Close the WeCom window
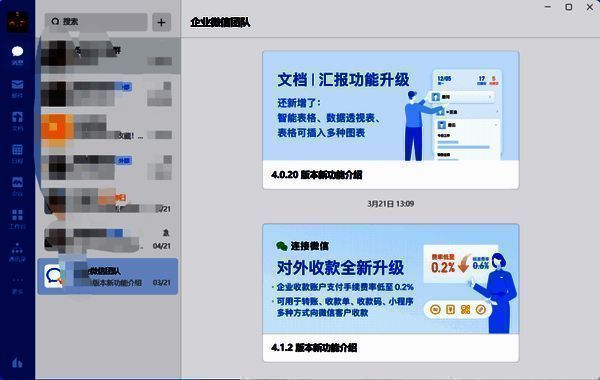The width and height of the screenshot is (600, 380). 590,7
